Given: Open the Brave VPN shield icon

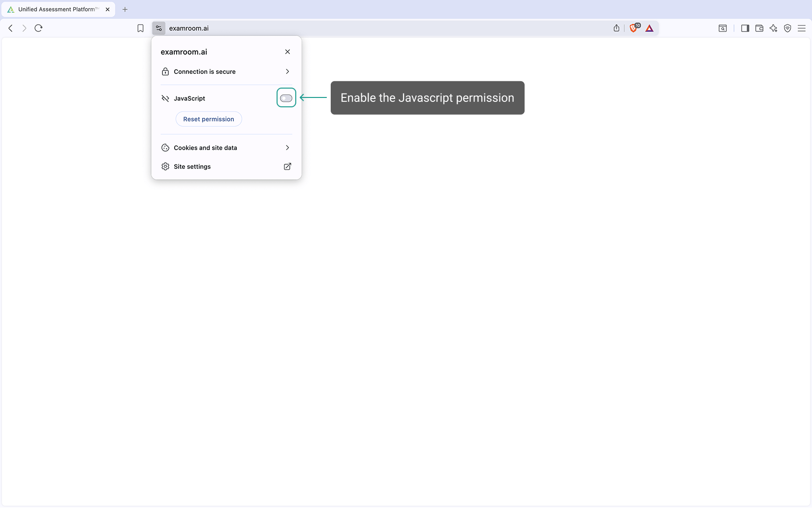Looking at the screenshot, I should tap(787, 28).
